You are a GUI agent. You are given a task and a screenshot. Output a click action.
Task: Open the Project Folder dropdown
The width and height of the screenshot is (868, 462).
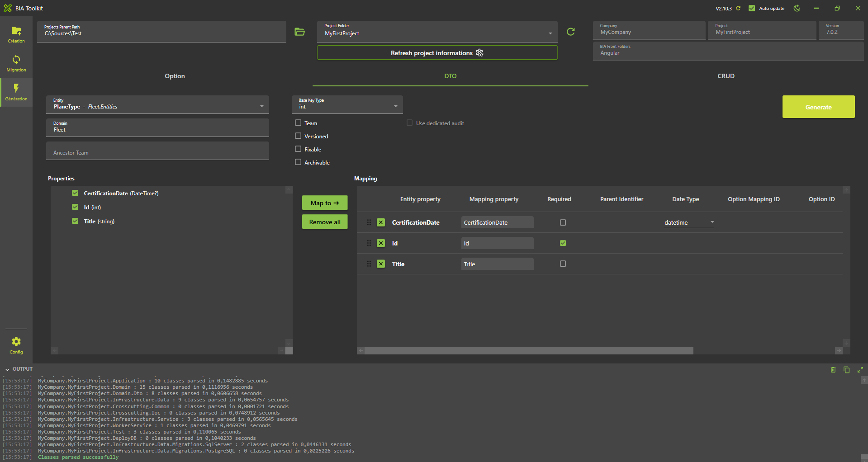pos(437,32)
